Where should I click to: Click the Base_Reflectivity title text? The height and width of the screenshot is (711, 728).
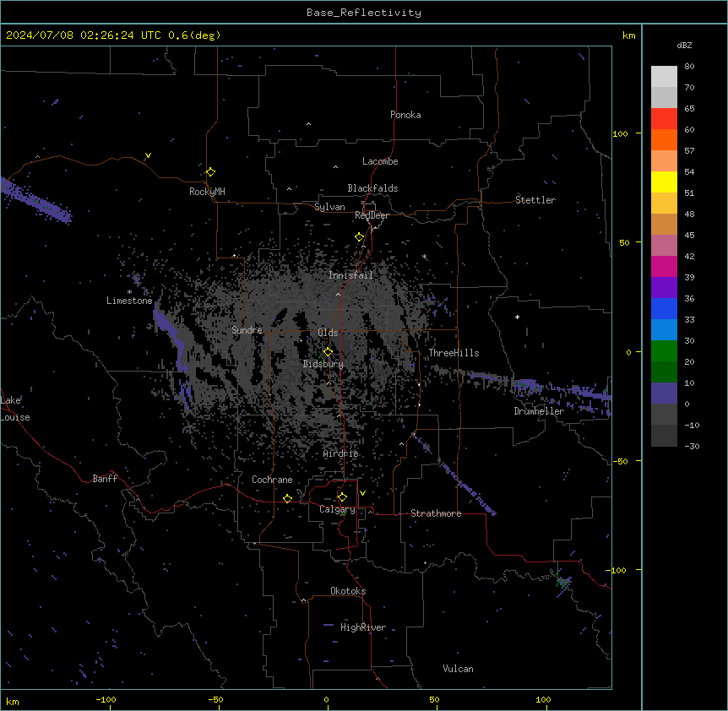point(364,13)
